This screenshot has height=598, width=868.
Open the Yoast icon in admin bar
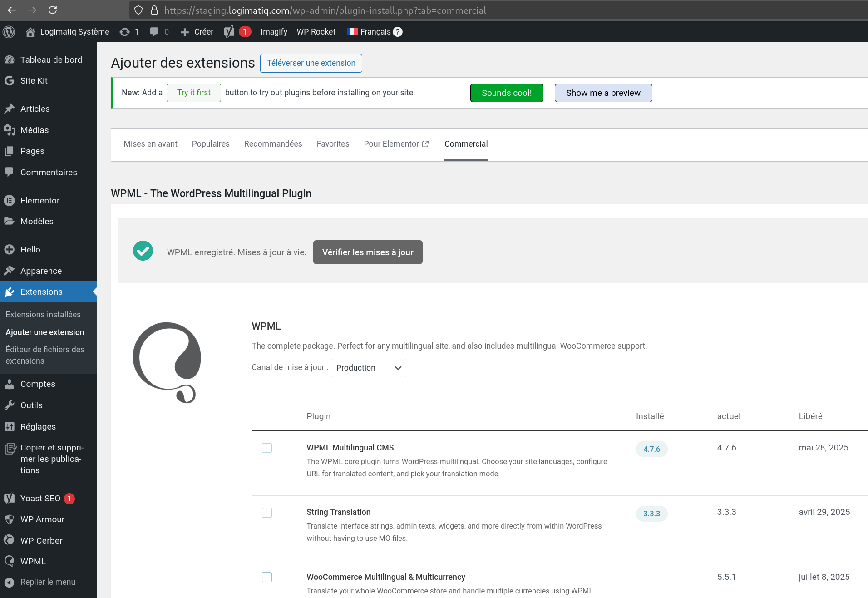(229, 31)
